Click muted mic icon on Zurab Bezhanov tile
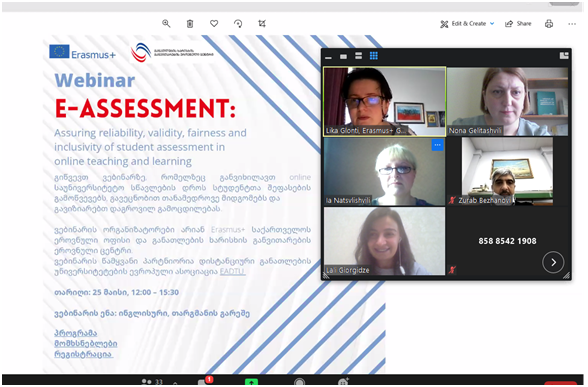The height and width of the screenshot is (387, 588). coord(452,200)
